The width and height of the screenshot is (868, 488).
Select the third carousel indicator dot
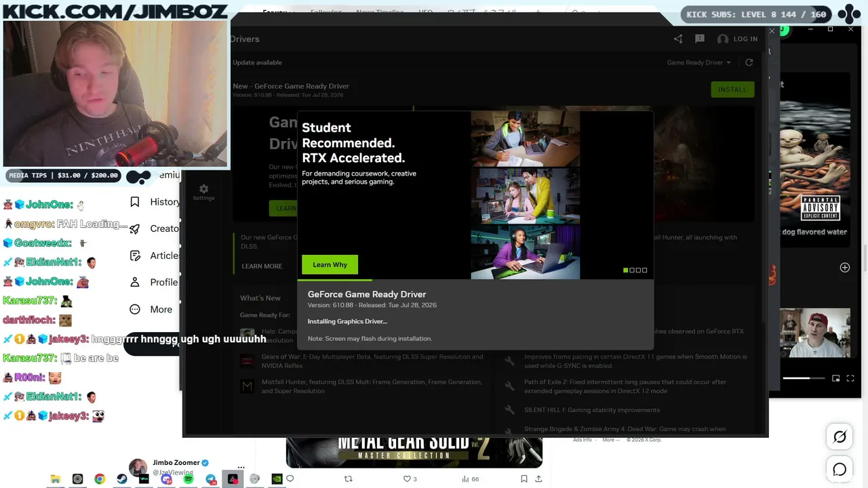tap(638, 270)
